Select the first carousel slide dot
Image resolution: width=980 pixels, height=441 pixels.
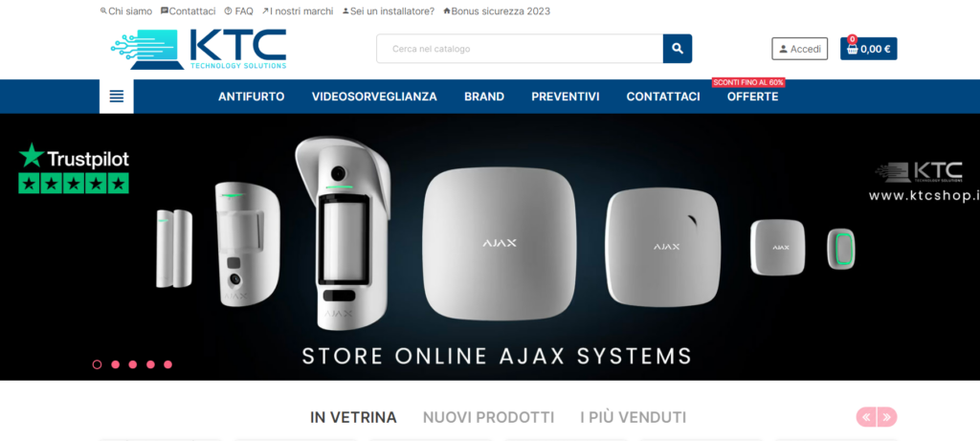coord(97,364)
